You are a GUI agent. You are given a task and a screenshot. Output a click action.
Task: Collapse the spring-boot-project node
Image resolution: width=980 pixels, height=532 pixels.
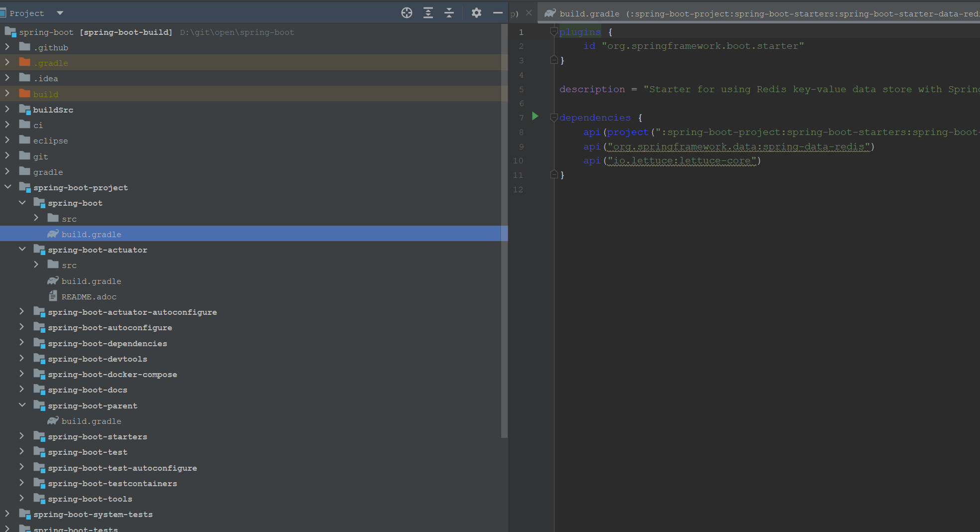tap(7, 187)
